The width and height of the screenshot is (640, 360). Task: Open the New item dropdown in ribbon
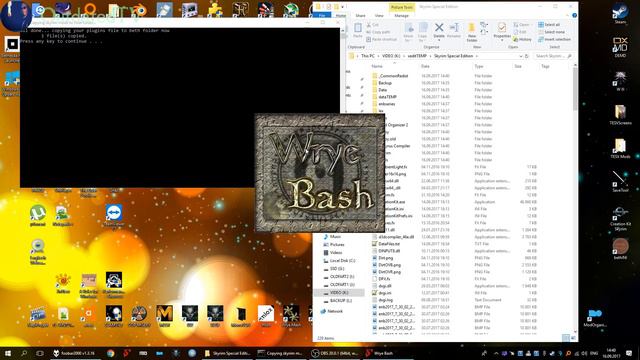pos(484,25)
